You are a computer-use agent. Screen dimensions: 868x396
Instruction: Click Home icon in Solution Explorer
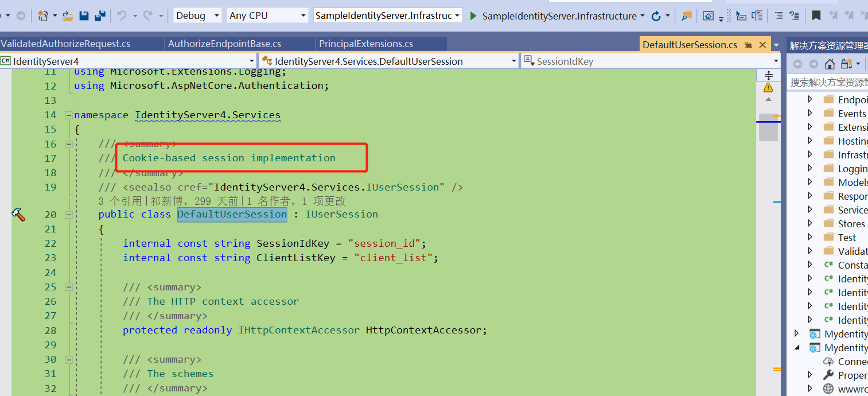click(830, 64)
